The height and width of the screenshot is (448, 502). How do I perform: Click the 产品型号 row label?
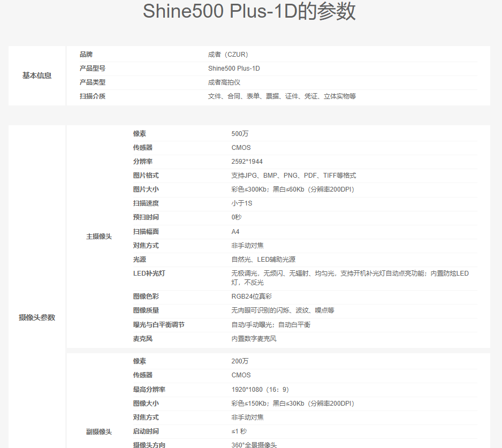pos(93,69)
